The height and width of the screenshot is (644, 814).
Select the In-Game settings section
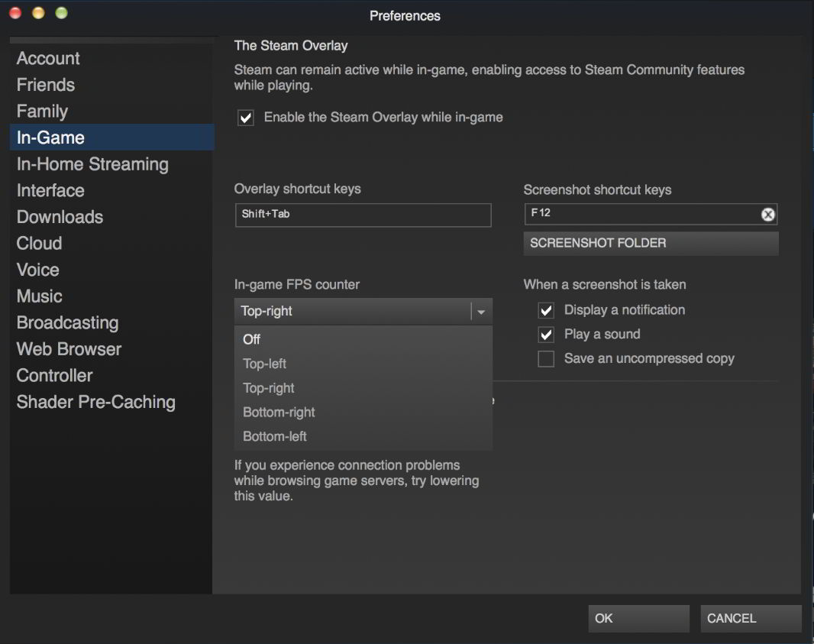(111, 138)
